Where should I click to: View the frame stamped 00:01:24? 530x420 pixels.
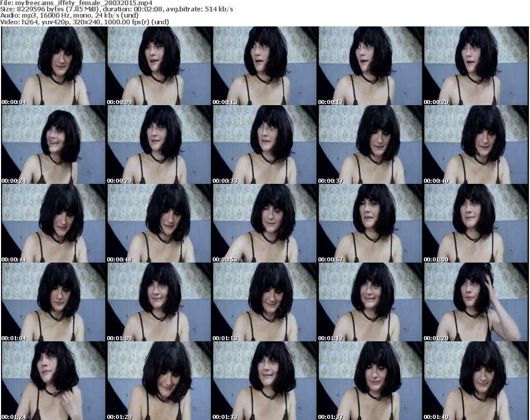coord(54,381)
